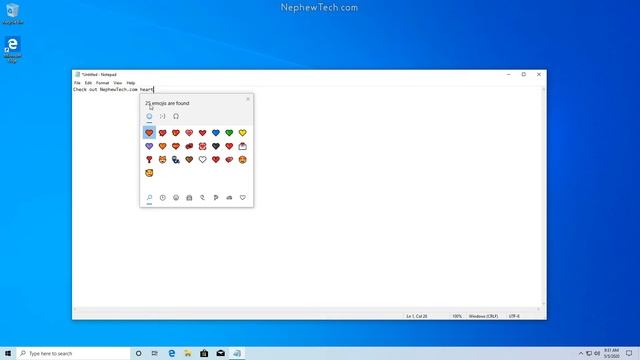This screenshot has width=640, height=360.
Task: Click the Notepad vertical scrollbar down arrow
Action: [x=543, y=304]
